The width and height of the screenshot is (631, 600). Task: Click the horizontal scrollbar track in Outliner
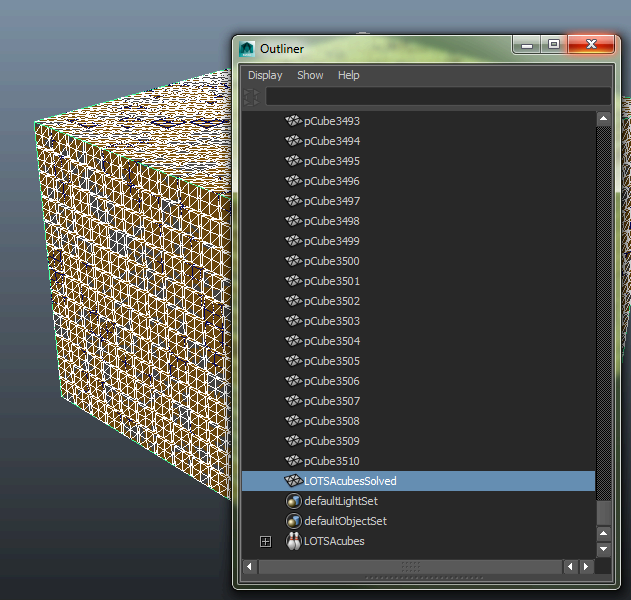[410, 567]
